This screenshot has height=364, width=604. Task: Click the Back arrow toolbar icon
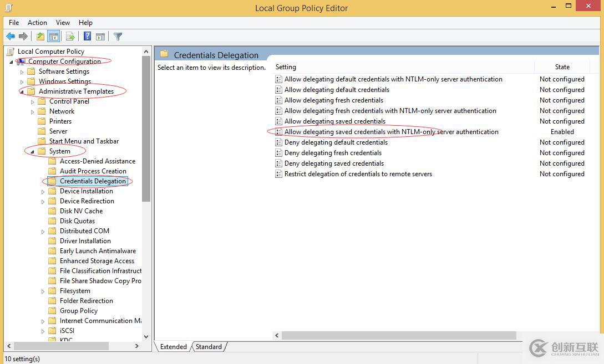[x=11, y=37]
